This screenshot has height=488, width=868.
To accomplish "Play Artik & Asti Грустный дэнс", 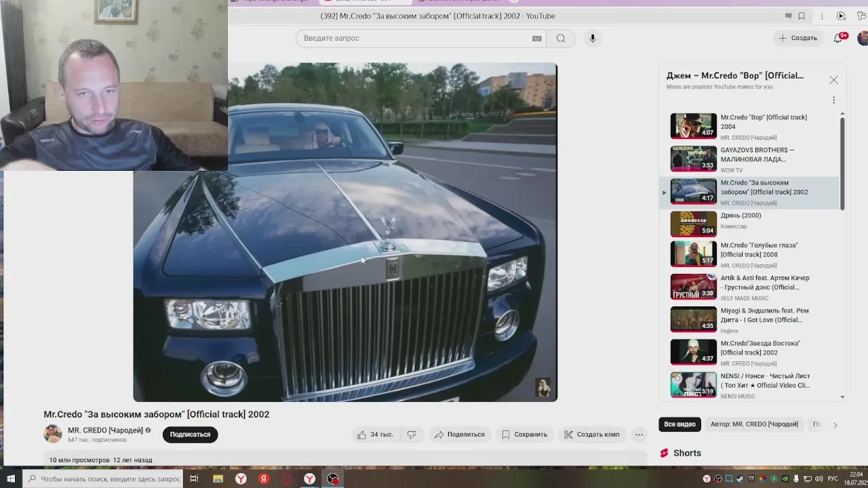I will point(749,287).
